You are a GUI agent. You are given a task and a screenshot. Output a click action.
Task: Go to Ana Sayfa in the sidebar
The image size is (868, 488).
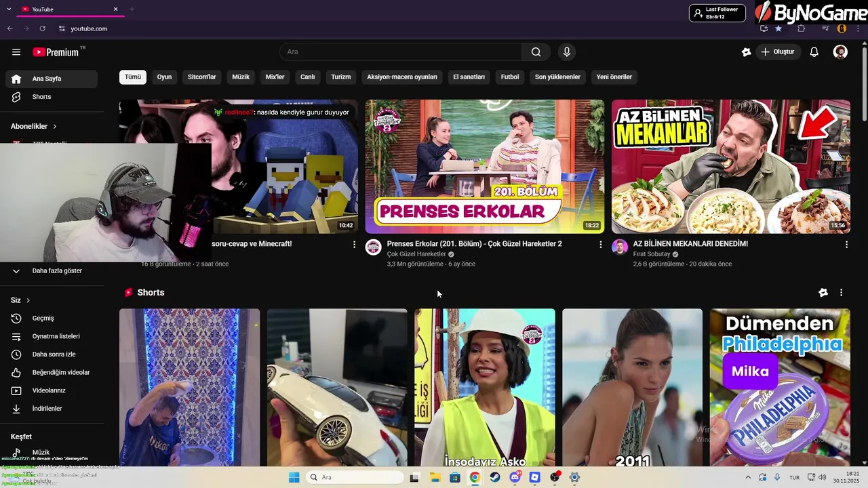(x=52, y=79)
